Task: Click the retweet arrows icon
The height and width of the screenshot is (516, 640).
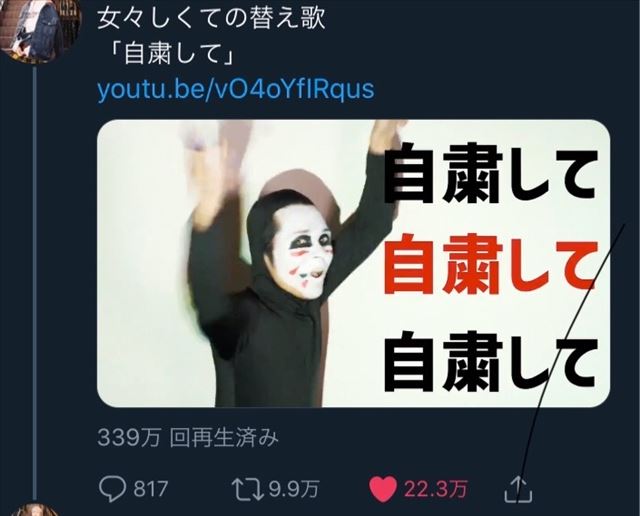Action: 247,489
